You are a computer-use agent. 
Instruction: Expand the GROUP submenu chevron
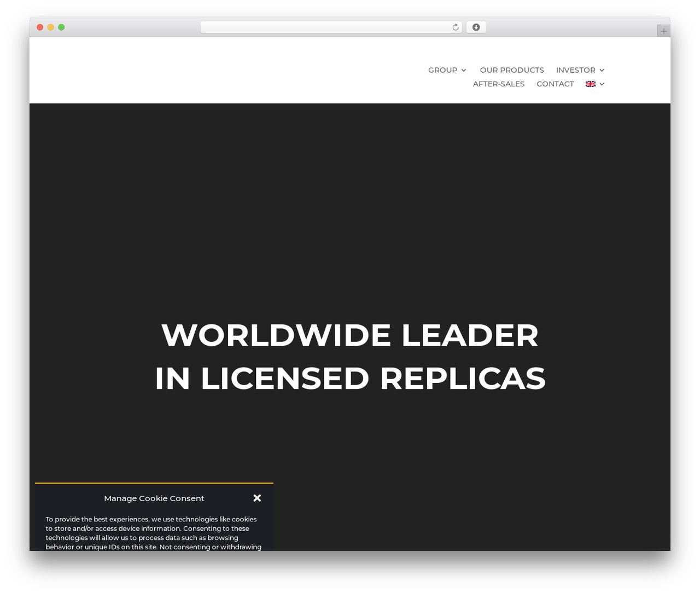coord(464,70)
